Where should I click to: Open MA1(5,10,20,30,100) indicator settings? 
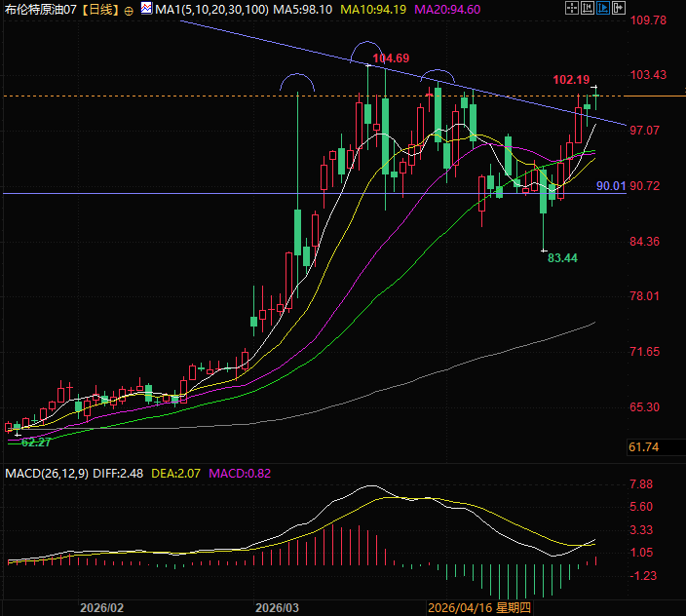coord(210,9)
